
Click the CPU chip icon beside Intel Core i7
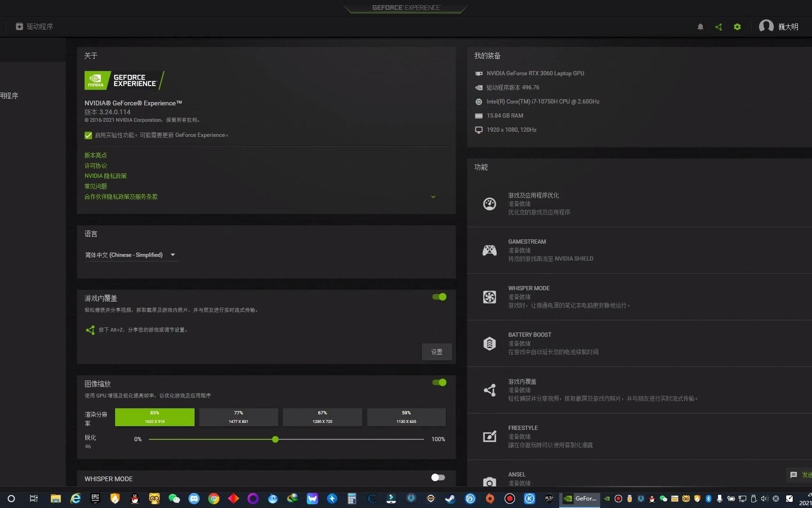tap(479, 102)
